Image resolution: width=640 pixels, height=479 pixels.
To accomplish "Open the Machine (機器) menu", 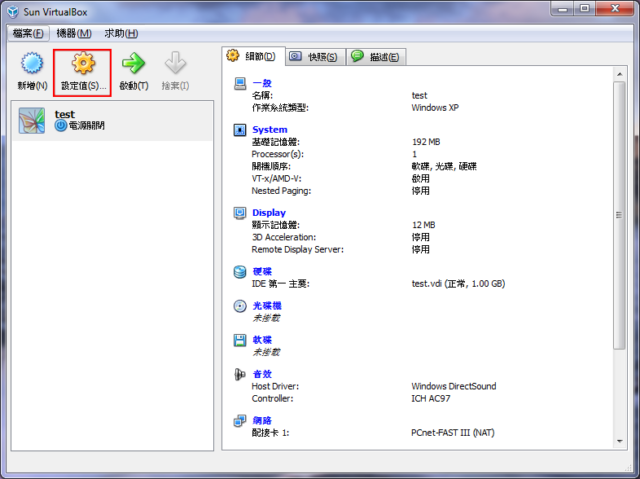I will click(x=74, y=33).
